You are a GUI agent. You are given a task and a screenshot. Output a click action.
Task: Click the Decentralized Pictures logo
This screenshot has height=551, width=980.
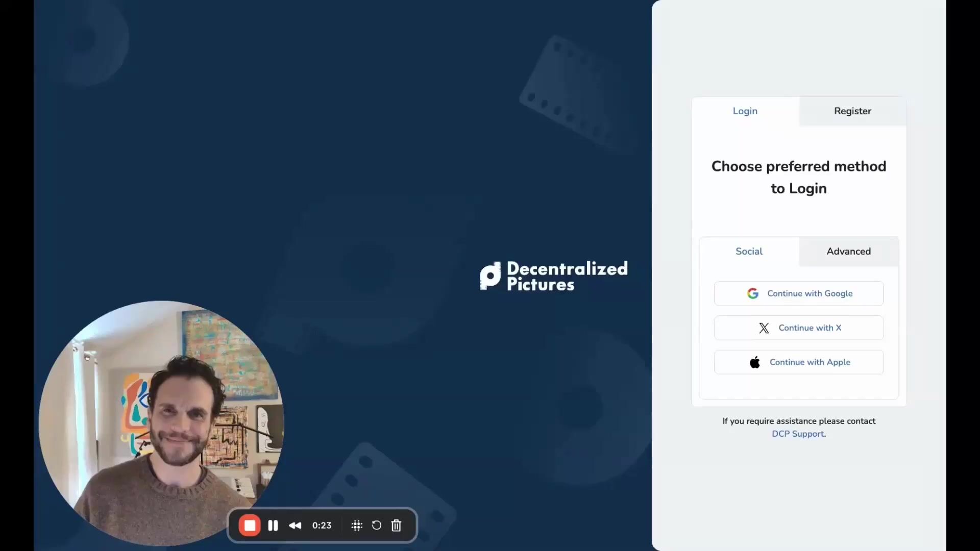(554, 276)
